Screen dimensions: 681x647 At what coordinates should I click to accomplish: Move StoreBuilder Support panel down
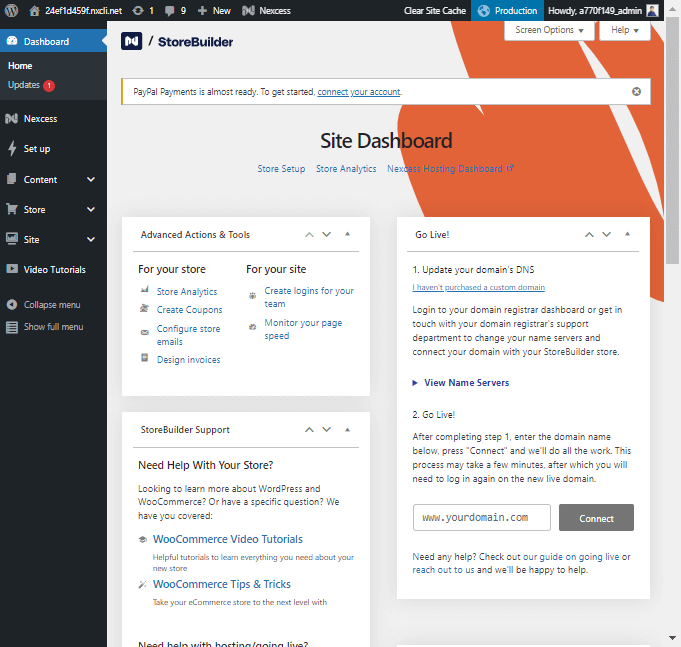pyautogui.click(x=327, y=430)
